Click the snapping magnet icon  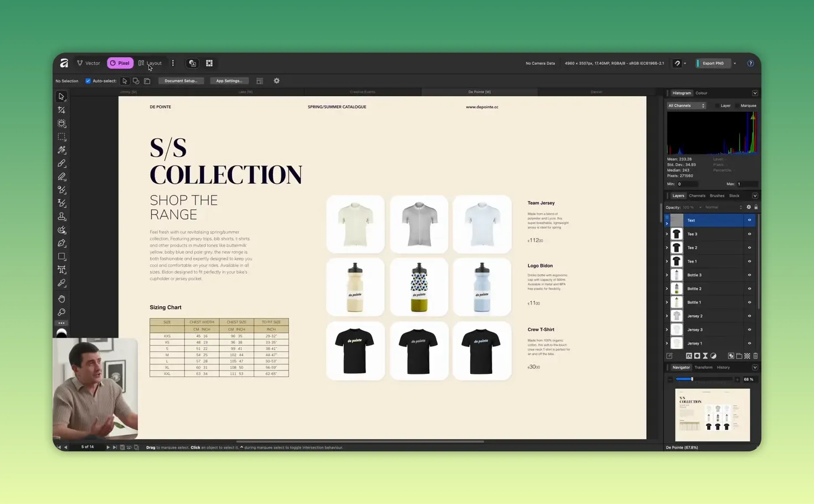coord(677,63)
